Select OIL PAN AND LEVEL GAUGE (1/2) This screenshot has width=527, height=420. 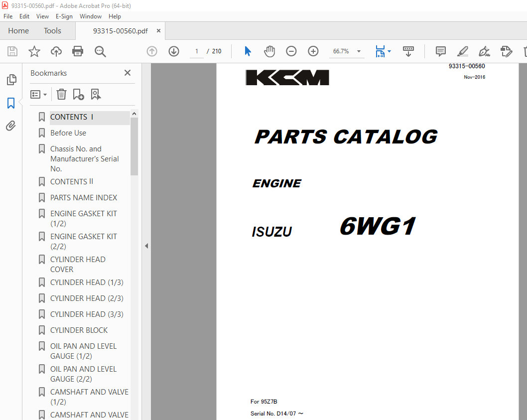click(83, 351)
